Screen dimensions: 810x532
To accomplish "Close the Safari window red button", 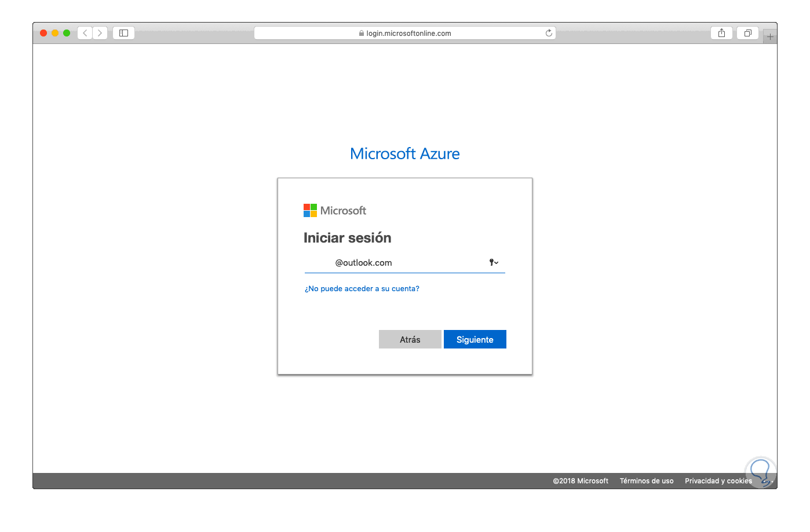I will 43,33.
